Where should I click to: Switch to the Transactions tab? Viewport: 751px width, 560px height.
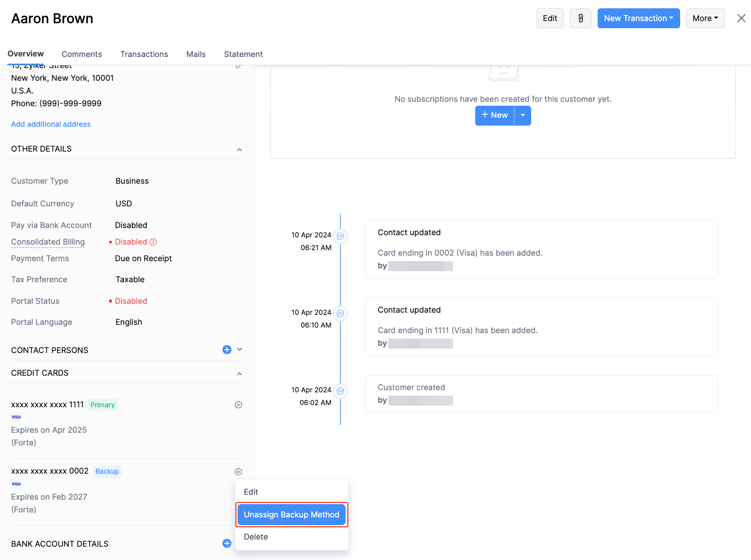(x=144, y=54)
